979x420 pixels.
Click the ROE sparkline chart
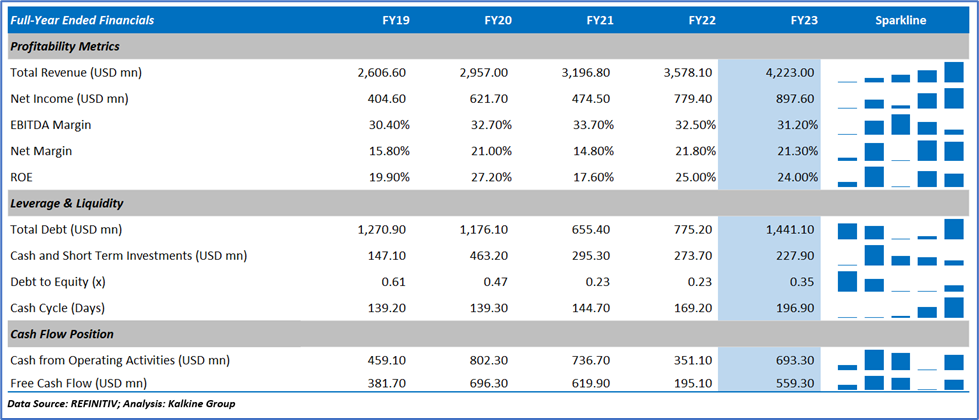click(x=900, y=177)
